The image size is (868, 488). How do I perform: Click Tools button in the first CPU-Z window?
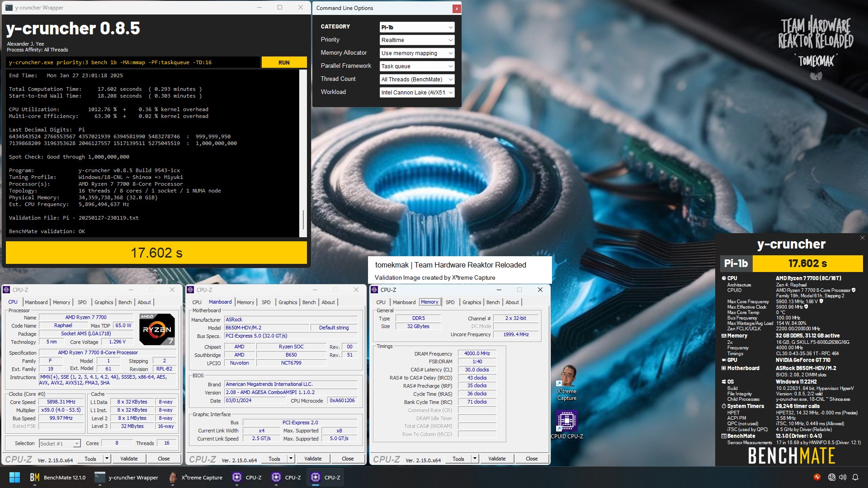[x=90, y=459]
